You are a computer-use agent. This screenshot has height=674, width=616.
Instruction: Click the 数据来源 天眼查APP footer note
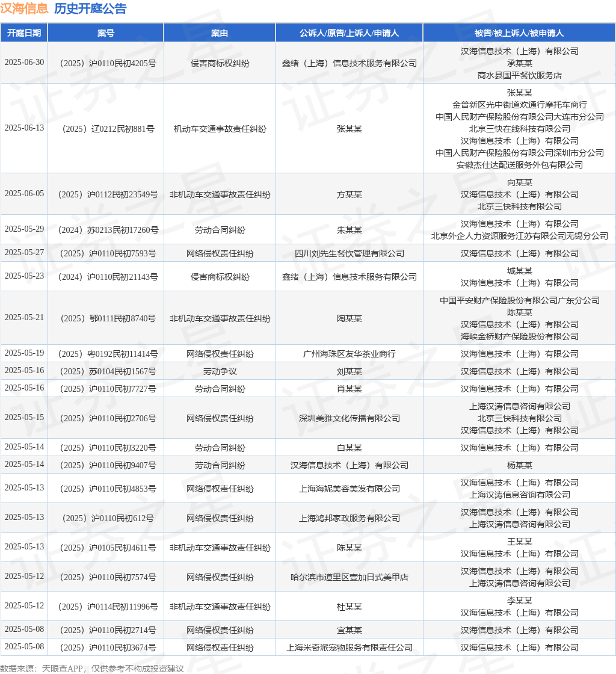(x=92, y=669)
